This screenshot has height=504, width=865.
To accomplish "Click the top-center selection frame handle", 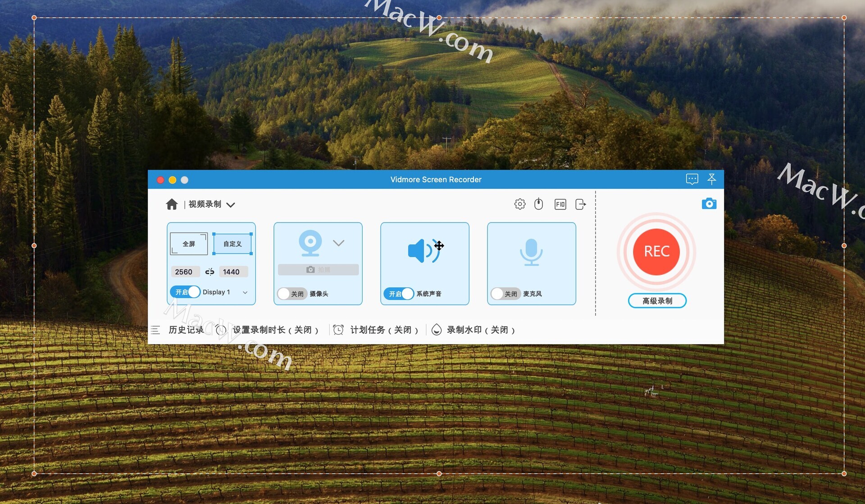I will 439,18.
